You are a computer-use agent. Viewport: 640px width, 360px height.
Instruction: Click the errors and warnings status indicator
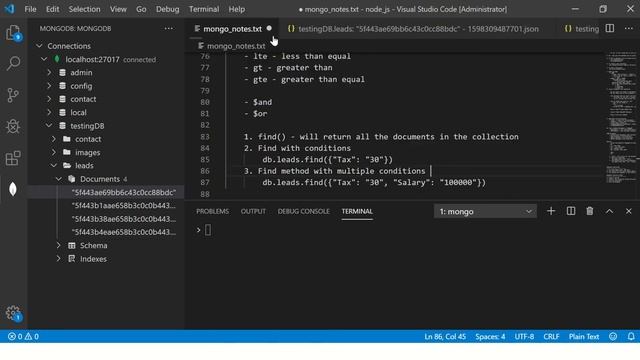(x=23, y=336)
